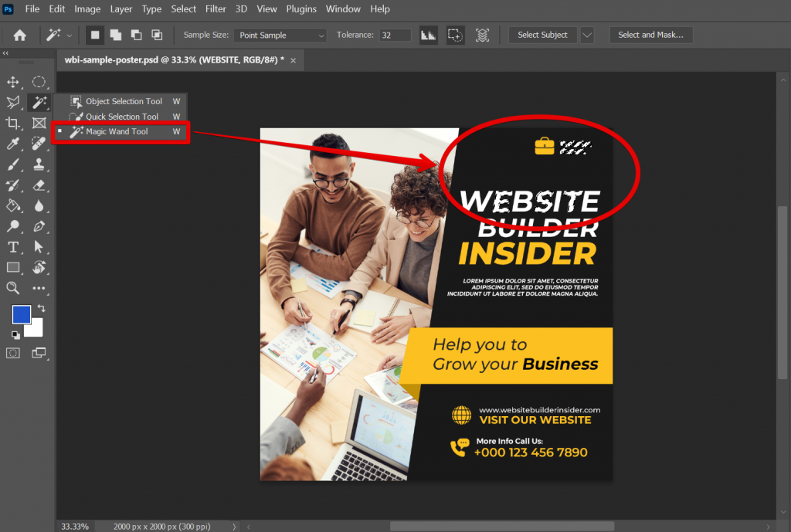Screen dimensions: 791x532
Task: Open the Sample Size dropdown
Action: coord(280,34)
